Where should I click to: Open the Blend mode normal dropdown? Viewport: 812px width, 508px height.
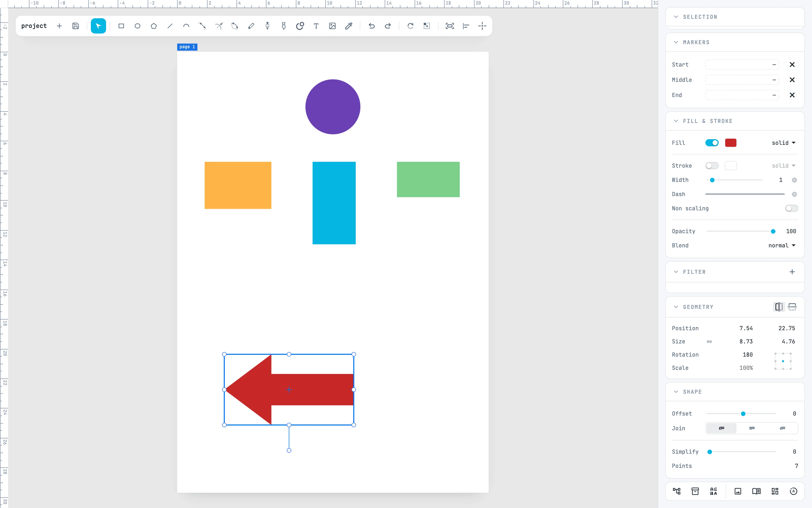point(782,246)
